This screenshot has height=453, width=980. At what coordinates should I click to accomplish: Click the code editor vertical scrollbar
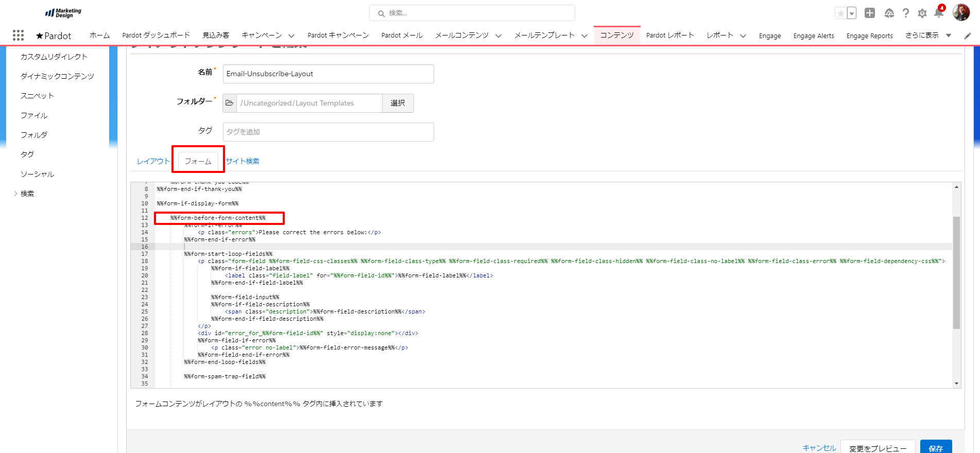point(956,272)
